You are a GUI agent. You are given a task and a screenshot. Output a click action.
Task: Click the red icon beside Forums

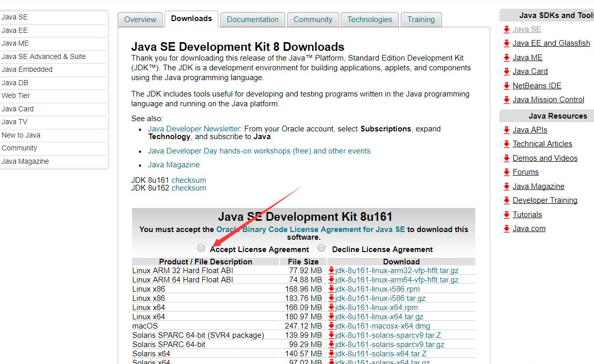[507, 173]
